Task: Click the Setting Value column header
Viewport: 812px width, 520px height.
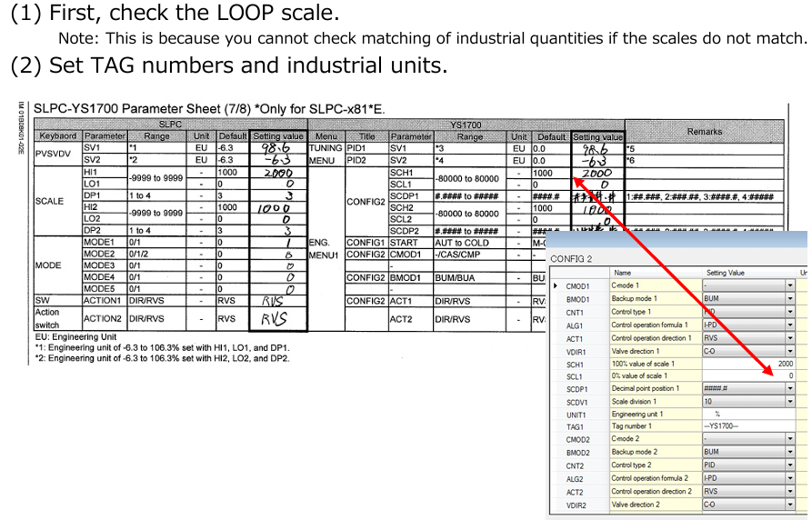Action: 725,272
